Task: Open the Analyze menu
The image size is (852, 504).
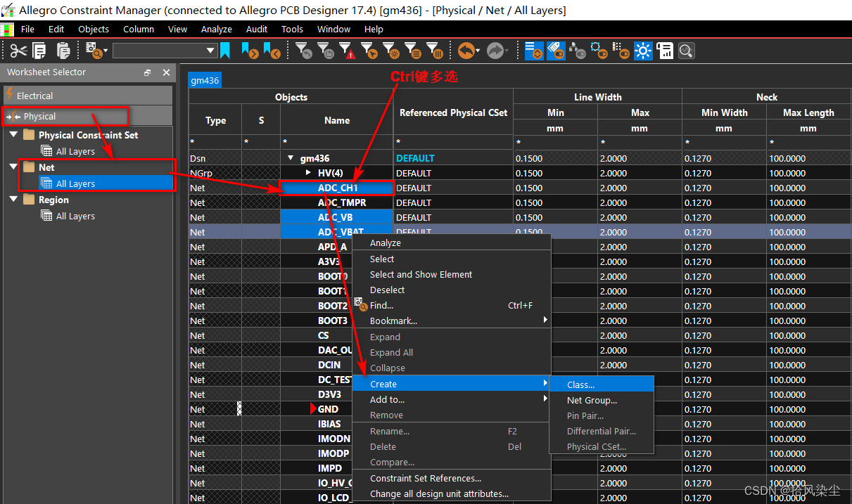Action: (x=217, y=29)
